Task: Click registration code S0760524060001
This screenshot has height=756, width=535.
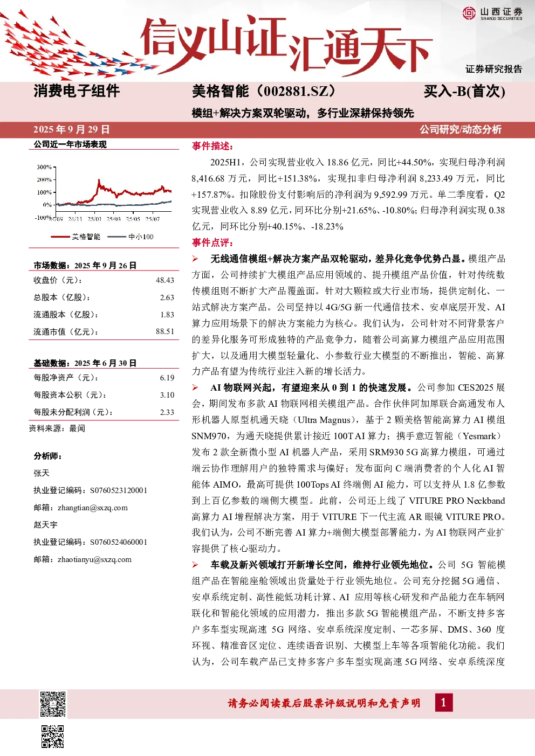Action: tap(119, 542)
